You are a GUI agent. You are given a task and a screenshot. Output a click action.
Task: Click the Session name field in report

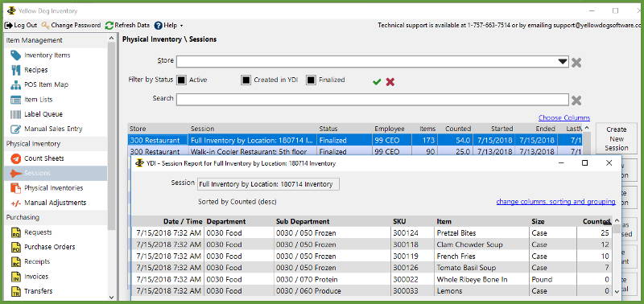268,184
